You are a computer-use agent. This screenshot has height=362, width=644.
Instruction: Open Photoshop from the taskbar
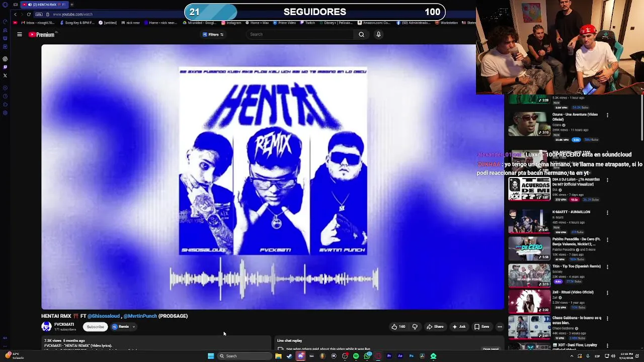[x=411, y=356]
